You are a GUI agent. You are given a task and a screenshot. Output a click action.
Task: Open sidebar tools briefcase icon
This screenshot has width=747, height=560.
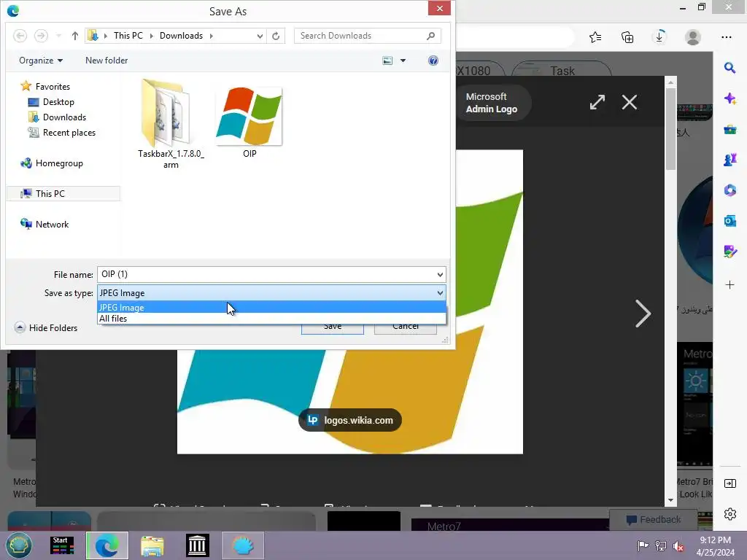pyautogui.click(x=729, y=129)
